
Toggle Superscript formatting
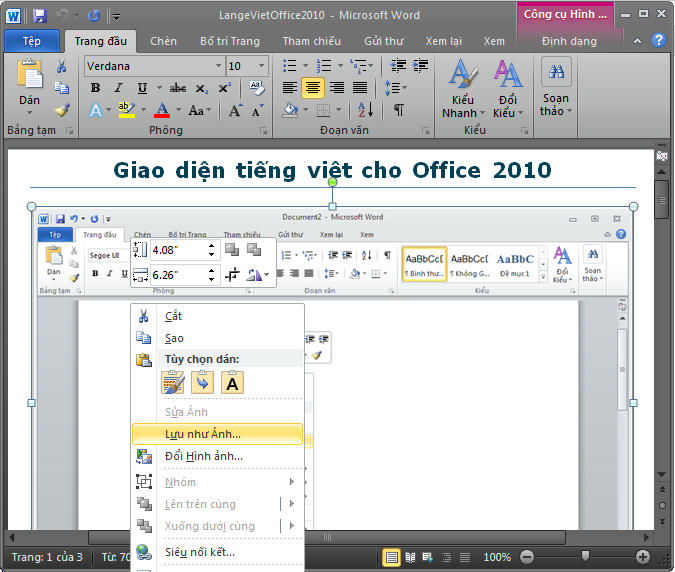tap(224, 88)
